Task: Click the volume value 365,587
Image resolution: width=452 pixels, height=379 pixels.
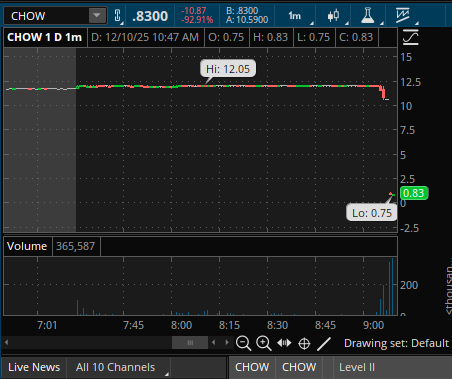Action: tap(75, 246)
